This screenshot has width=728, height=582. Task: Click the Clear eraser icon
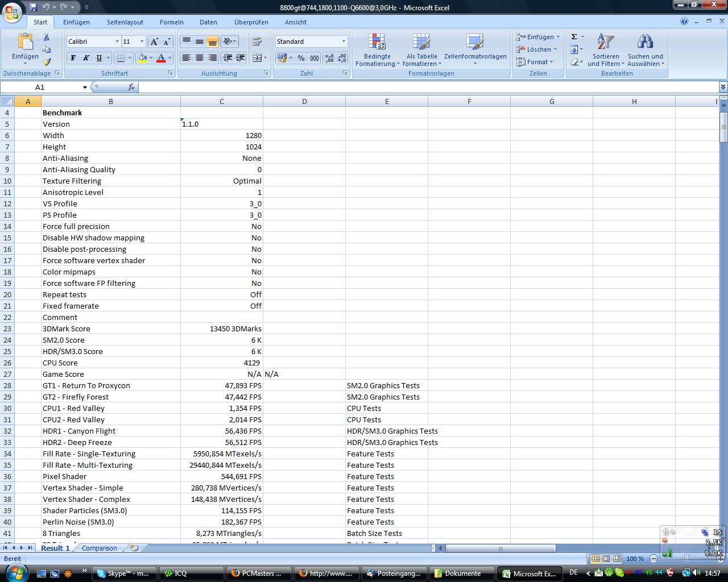coord(574,62)
